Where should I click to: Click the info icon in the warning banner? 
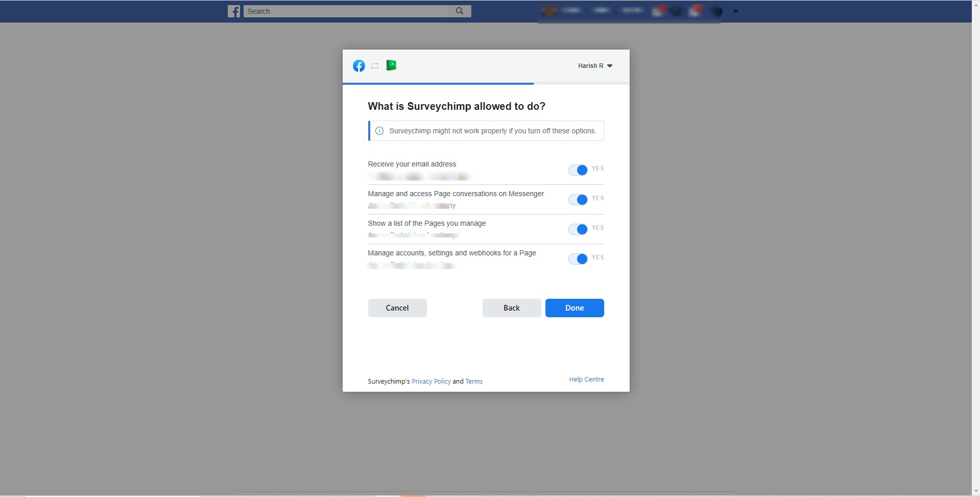tap(379, 131)
